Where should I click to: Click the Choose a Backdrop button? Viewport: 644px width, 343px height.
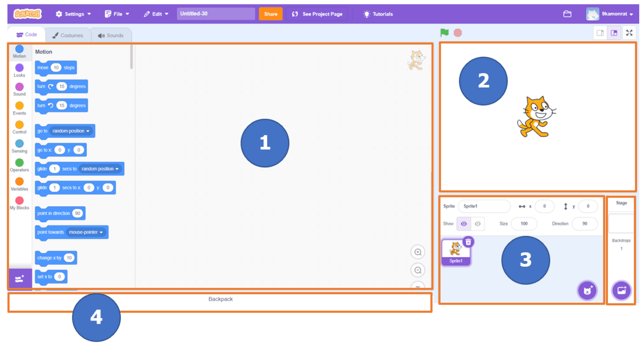point(621,290)
